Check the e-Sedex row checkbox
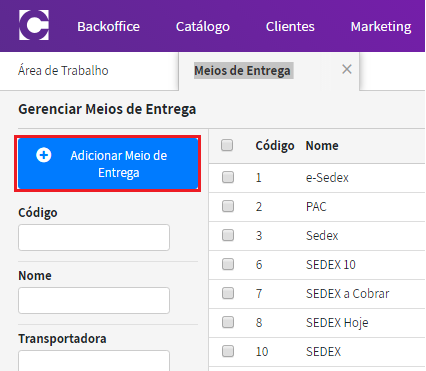The width and height of the screenshot is (426, 371). click(x=228, y=177)
